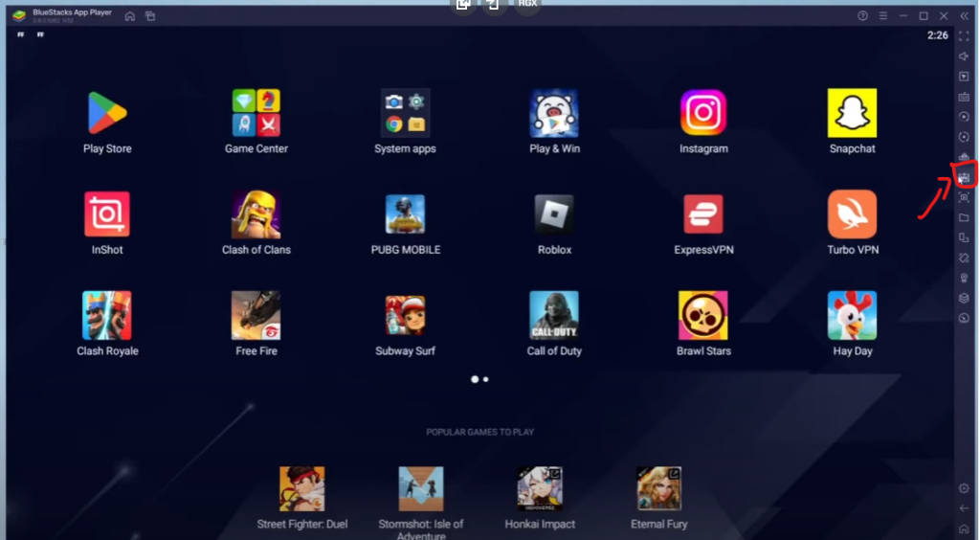Click the play-circle sidebar icon

click(964, 117)
